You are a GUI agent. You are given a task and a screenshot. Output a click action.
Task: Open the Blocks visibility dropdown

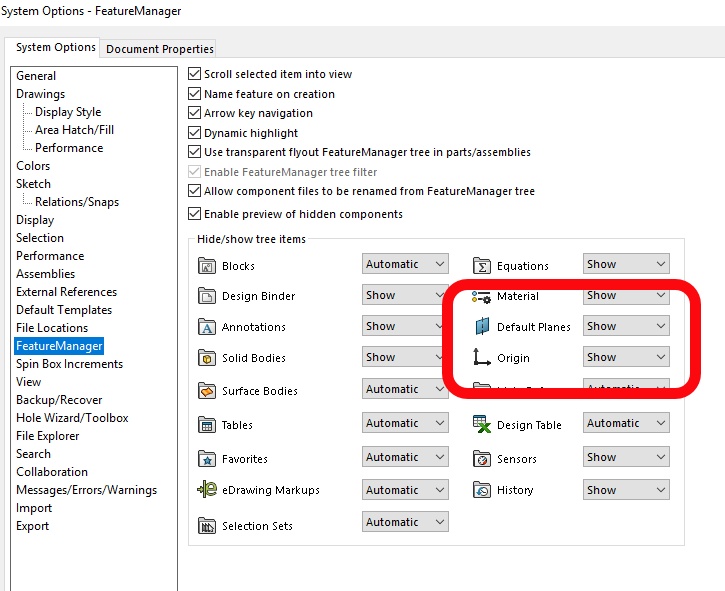(405, 264)
